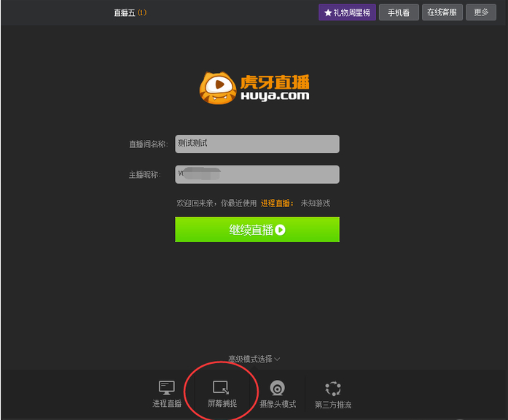The height and width of the screenshot is (420, 508).
Task: Click the play icon inside 继续直播
Action: (281, 230)
